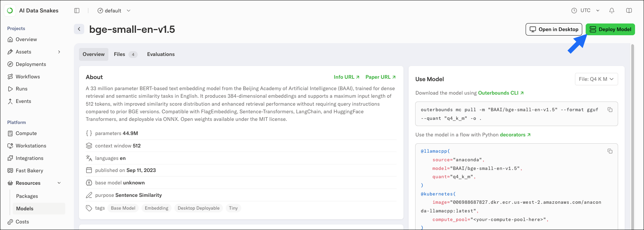Screen dimensions: 644x230
Task: Open the Paper URL link
Action: click(x=381, y=77)
